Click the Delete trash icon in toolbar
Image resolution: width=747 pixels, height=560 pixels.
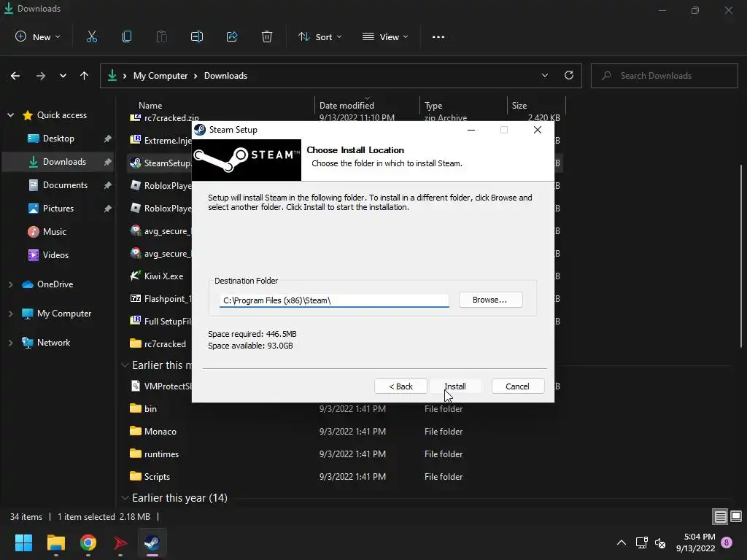pos(267,36)
